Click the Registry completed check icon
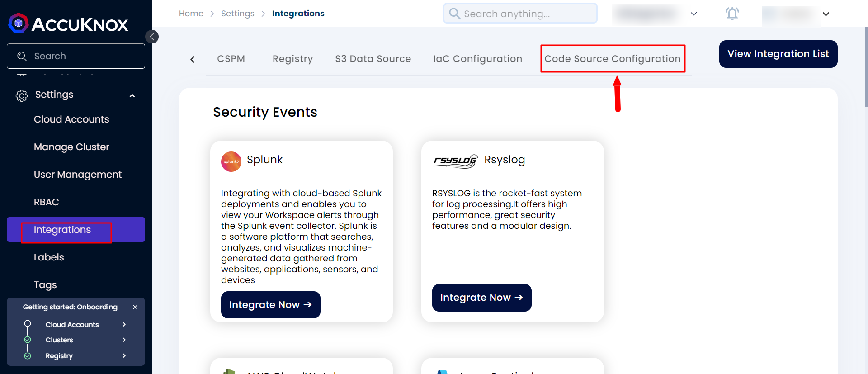 pos(28,356)
